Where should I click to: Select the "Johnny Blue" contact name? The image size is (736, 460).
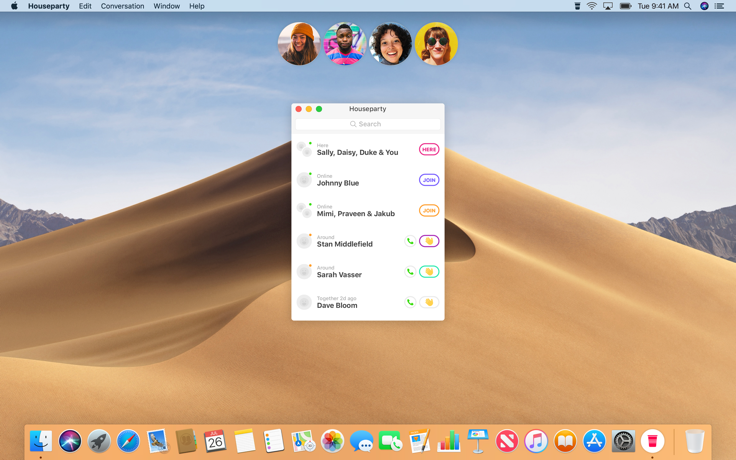click(x=338, y=183)
